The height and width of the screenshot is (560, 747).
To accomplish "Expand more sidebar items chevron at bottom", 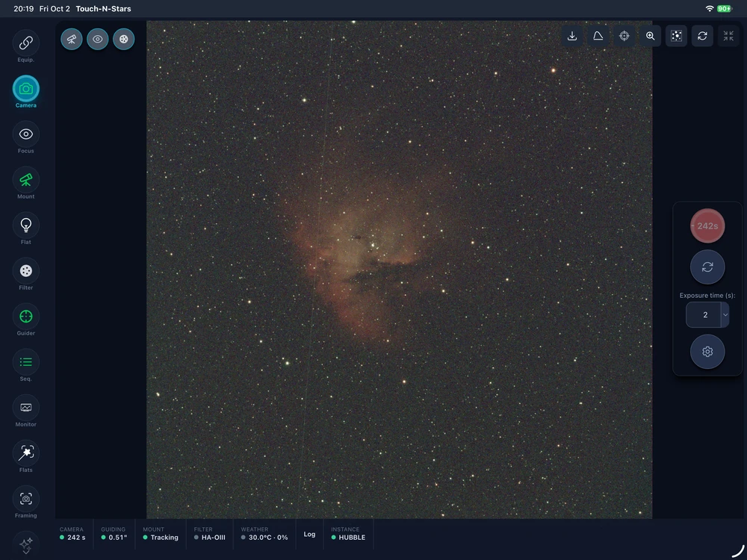I will [x=25, y=545].
